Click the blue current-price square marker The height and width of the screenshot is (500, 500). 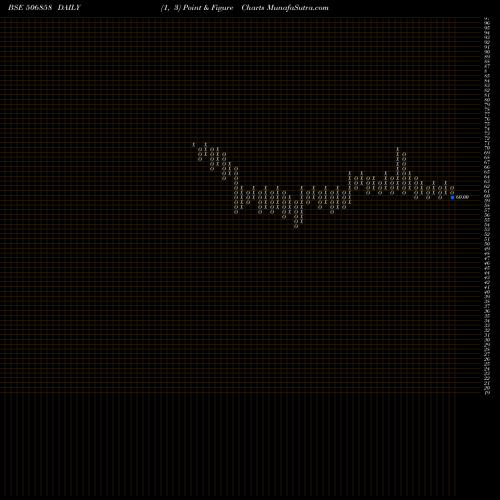pos(452,197)
